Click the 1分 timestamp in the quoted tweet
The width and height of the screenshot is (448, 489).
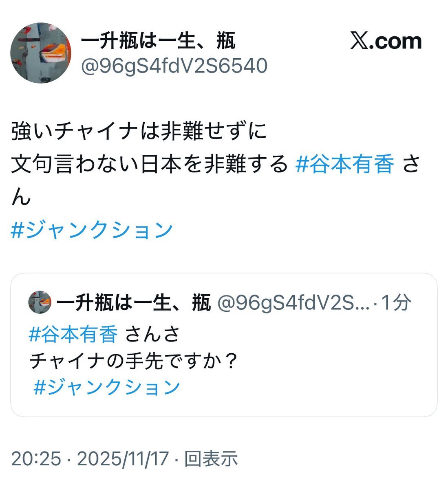point(396,303)
